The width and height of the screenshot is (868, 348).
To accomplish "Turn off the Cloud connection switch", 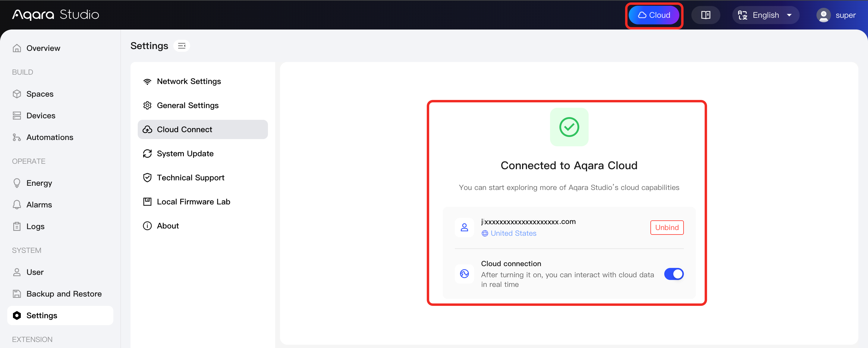I will (674, 274).
